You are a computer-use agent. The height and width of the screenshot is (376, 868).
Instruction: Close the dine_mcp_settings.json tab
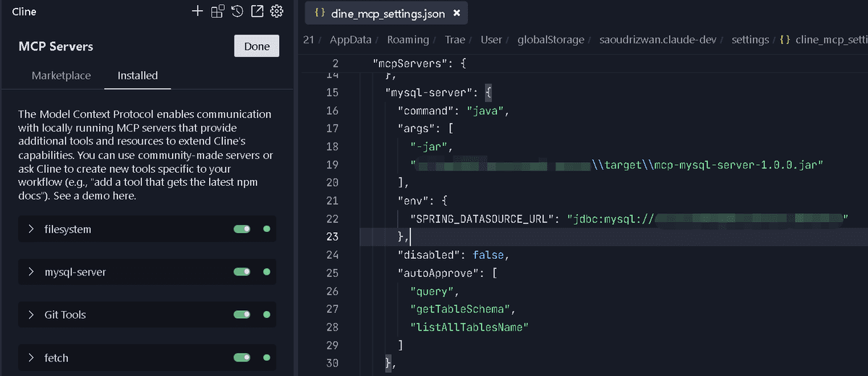pos(456,13)
